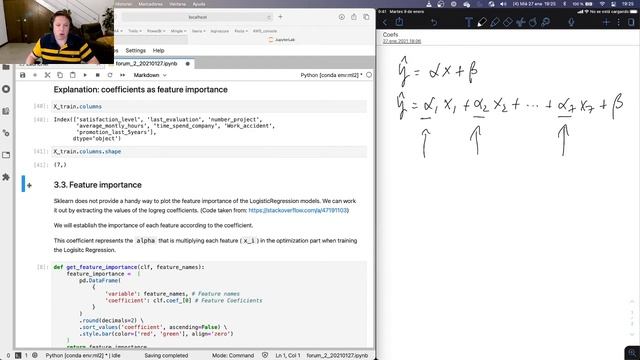Image resolution: width=640 pixels, height=360 pixels.
Task: Click the volume icon in macOS menu bar
Action: click(x=503, y=4)
